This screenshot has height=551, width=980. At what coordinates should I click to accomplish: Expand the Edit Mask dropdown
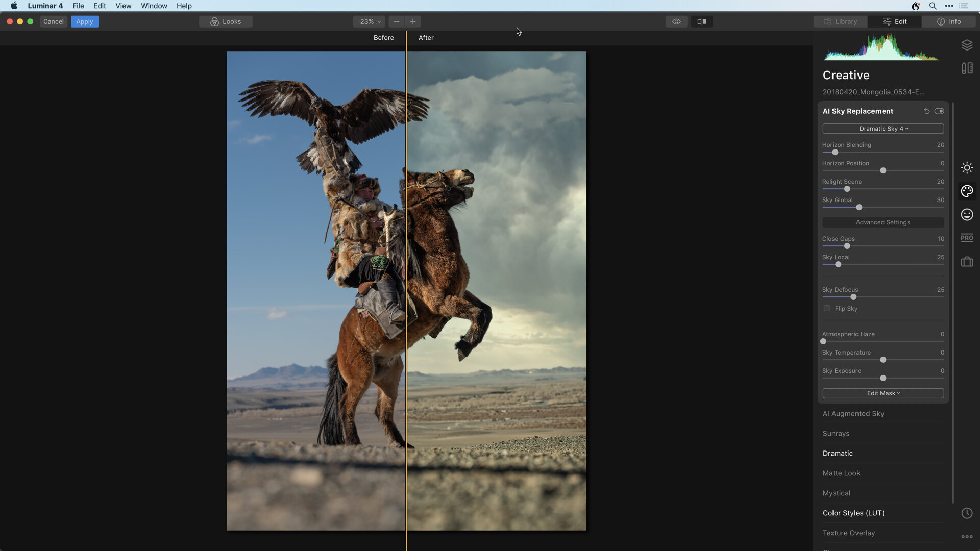(883, 393)
